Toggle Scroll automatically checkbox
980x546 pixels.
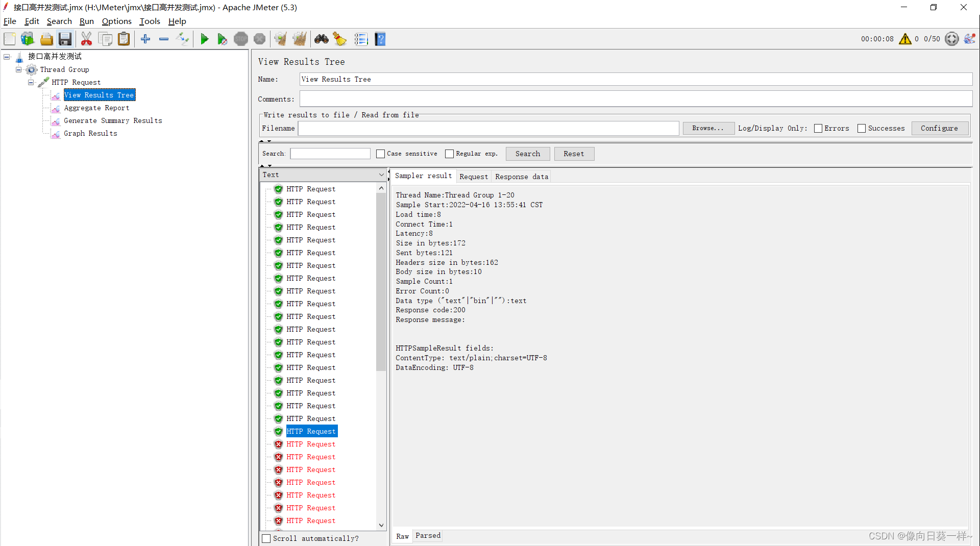point(266,538)
